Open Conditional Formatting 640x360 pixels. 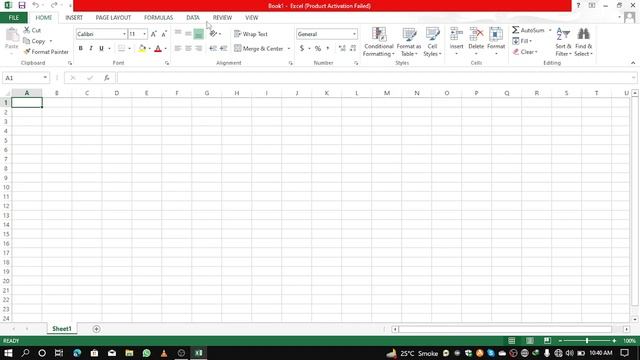point(378,42)
